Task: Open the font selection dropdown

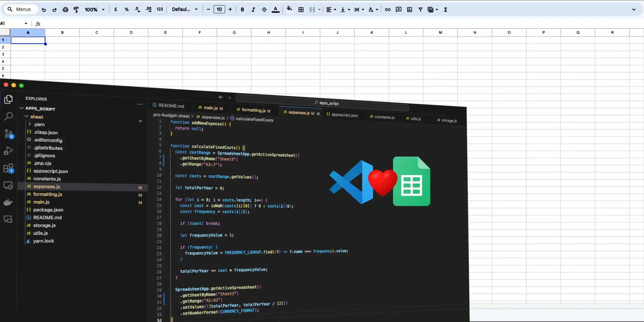Action: tap(184, 9)
